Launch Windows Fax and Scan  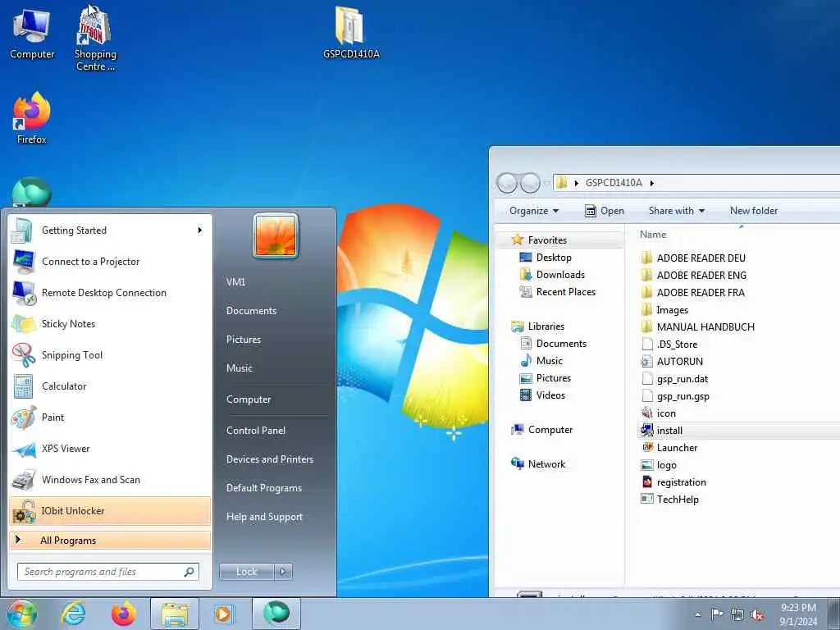pos(110,479)
